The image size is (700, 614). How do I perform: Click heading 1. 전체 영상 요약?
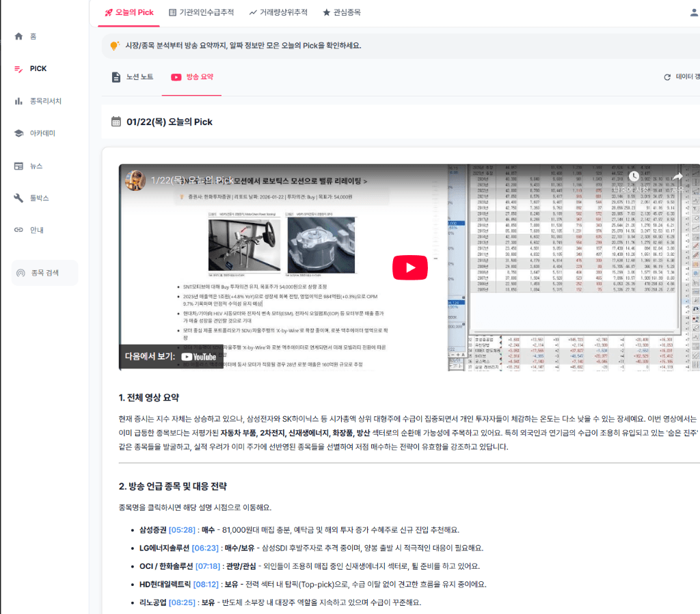tap(148, 397)
